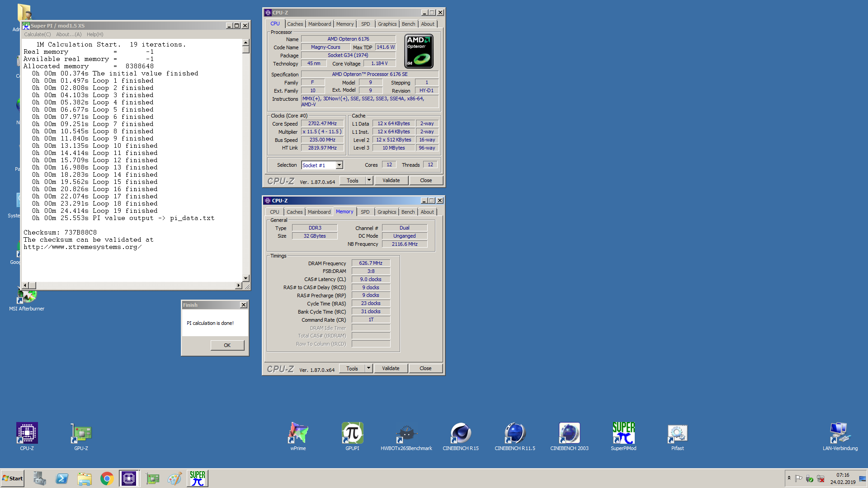Click the taskbar clock showing 07:16
The image size is (868, 488).
843,479
